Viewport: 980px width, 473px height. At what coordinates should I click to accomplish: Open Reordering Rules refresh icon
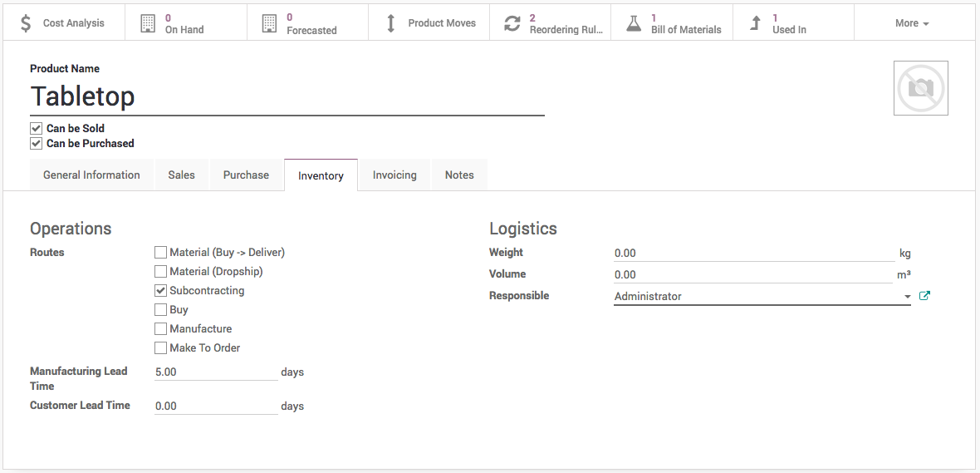point(512,23)
